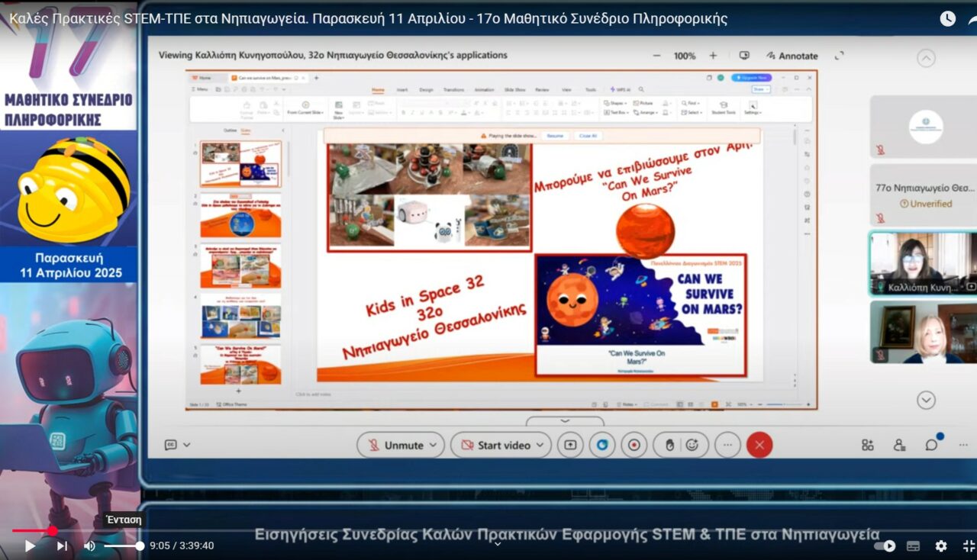
Task: Click the Share content icon
Action: 570,445
